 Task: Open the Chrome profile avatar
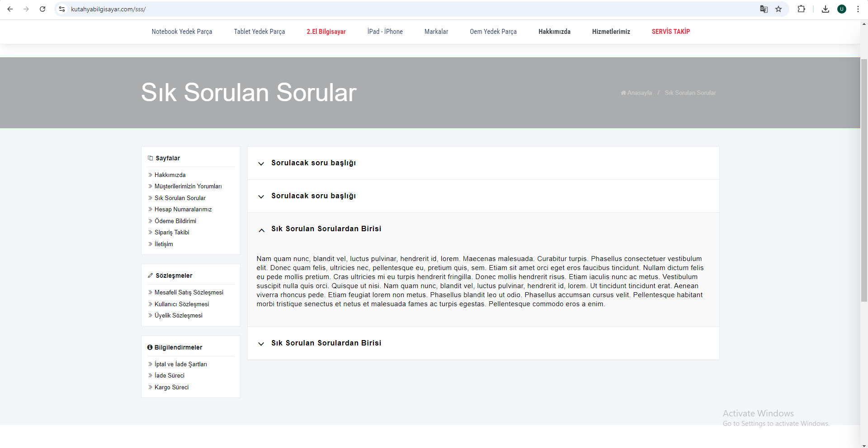[x=842, y=9]
